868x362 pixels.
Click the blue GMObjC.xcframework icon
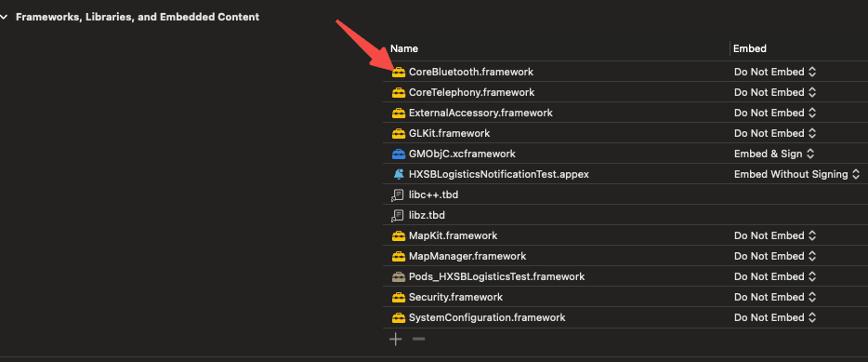pyautogui.click(x=399, y=154)
